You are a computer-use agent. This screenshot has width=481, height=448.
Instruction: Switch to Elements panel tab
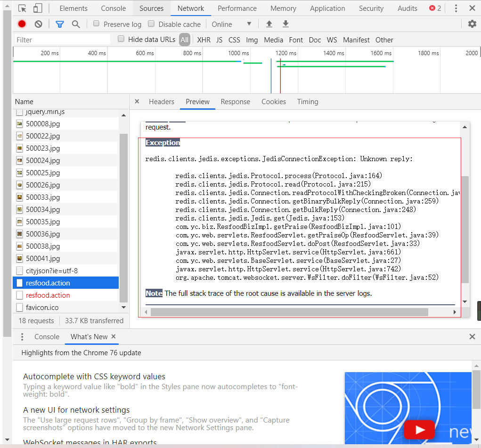(73, 8)
